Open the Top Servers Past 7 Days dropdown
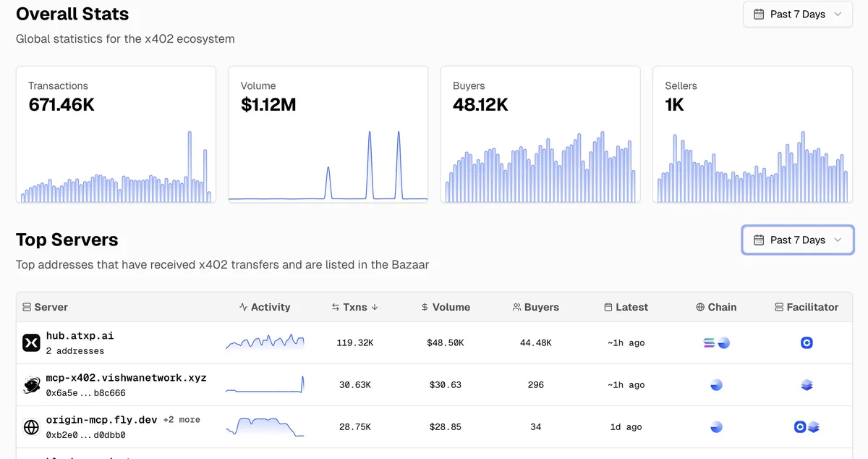Viewport: 868px width, 459px height. tap(798, 240)
